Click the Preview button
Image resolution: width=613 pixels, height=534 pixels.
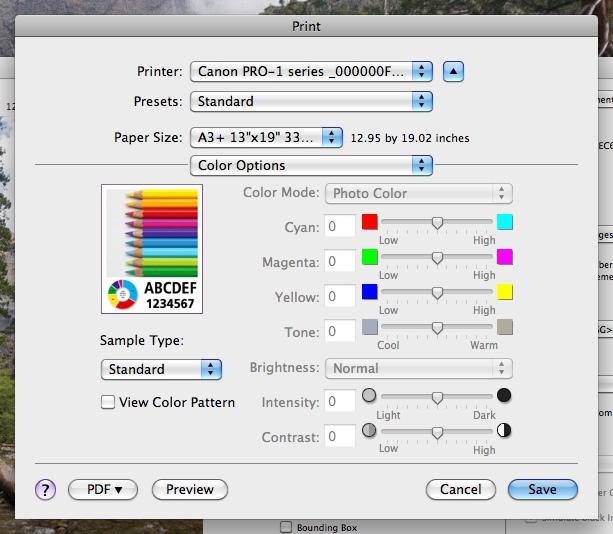click(190, 489)
